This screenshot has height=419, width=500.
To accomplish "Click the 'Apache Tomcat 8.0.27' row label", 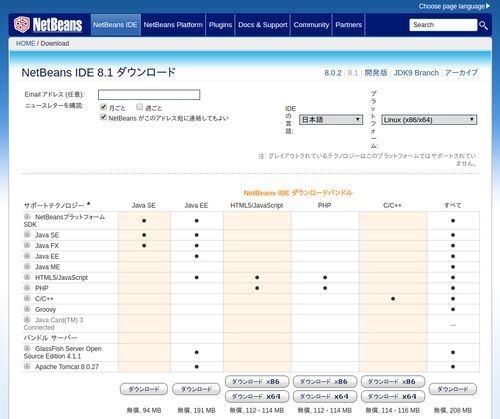I will click(x=67, y=367).
